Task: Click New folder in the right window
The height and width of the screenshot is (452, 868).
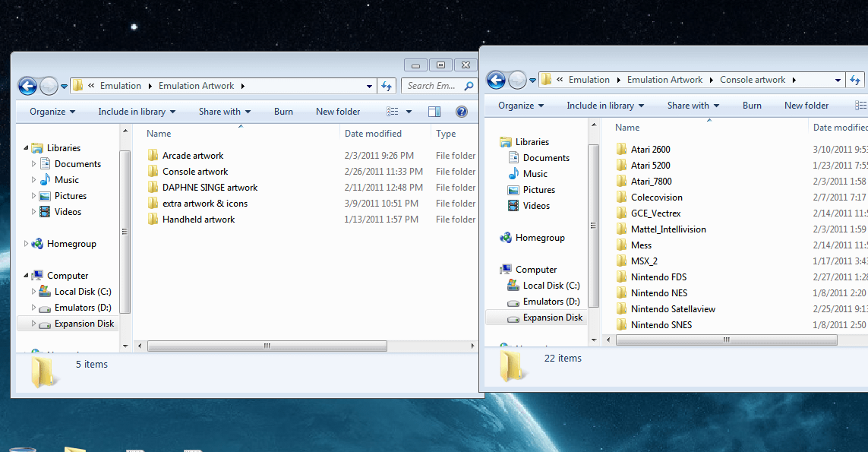Action: pyautogui.click(x=806, y=106)
